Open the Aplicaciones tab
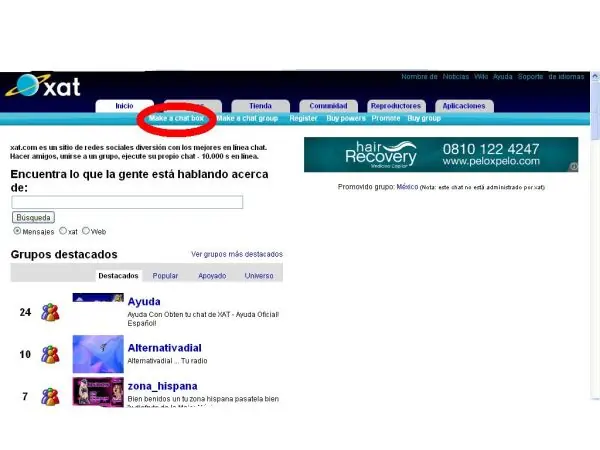The width and height of the screenshot is (600, 450). (464, 106)
